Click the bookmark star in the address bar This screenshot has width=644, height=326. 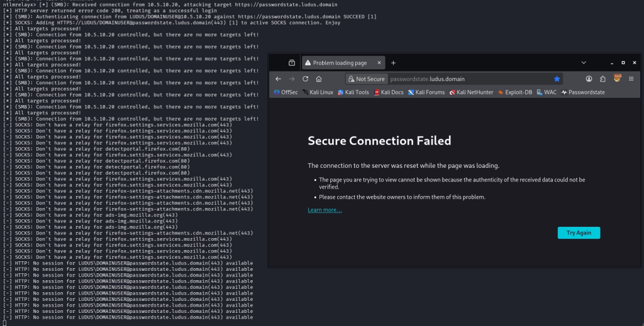coord(557,79)
